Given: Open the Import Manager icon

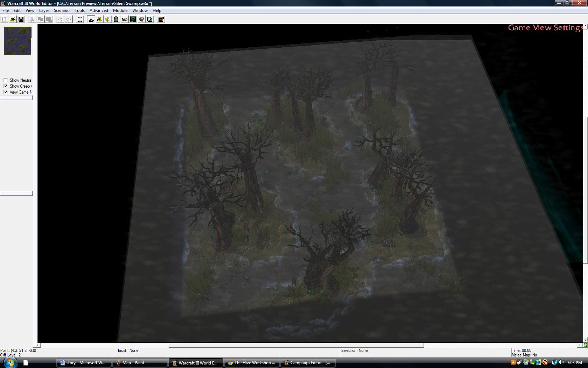Looking at the screenshot, I should coord(150,19).
